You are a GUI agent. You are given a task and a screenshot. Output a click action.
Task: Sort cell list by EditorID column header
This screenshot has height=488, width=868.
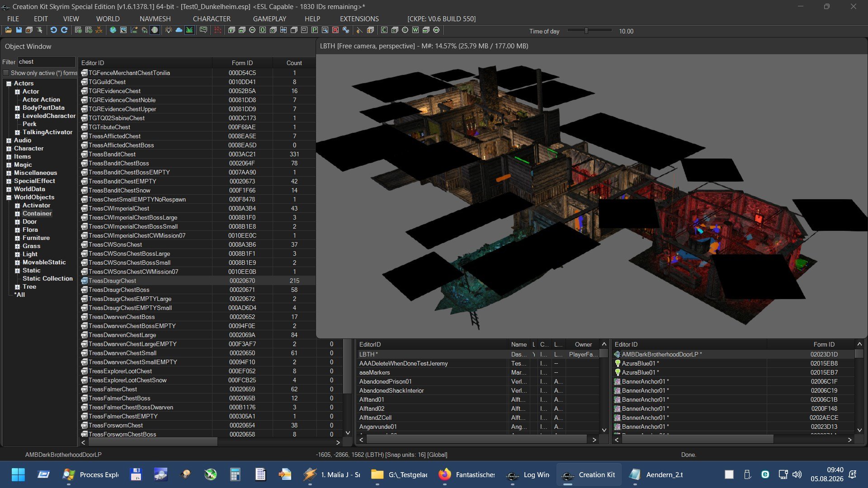[x=433, y=344]
